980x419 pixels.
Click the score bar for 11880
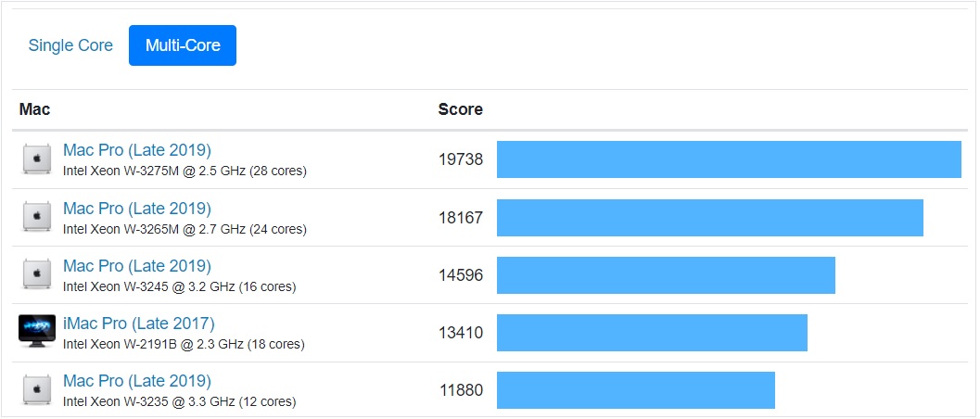[x=635, y=389]
